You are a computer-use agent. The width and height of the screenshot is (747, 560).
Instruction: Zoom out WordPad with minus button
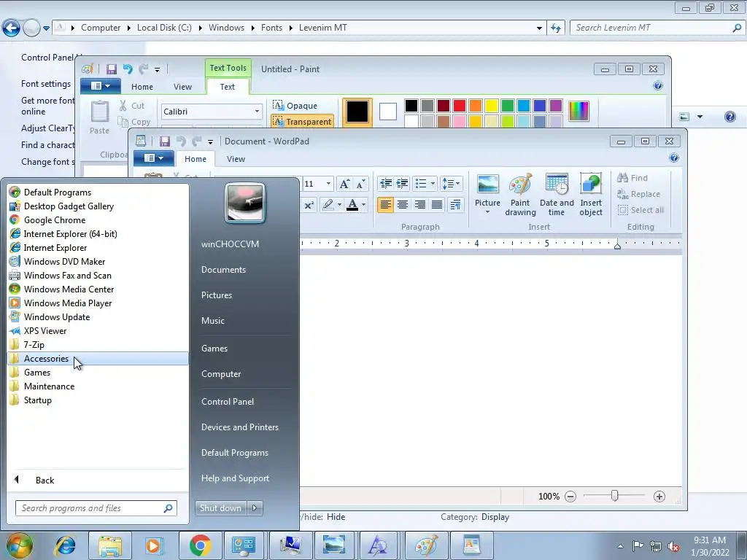coord(570,497)
